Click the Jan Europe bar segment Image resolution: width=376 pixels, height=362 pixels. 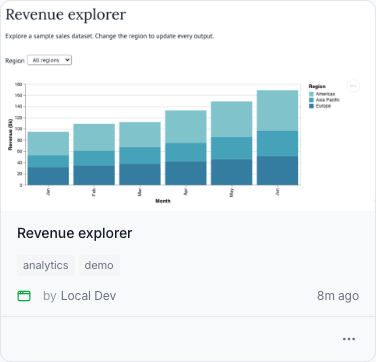[x=48, y=176]
